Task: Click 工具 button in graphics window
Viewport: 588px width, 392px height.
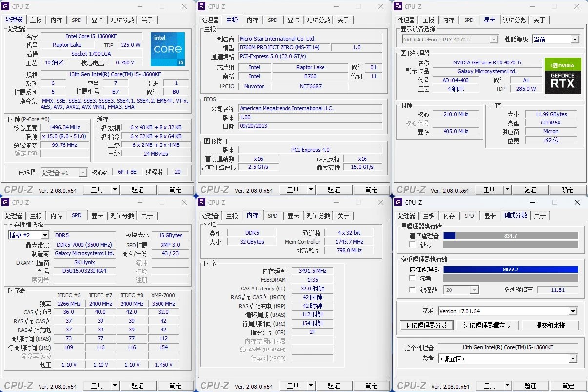Action: [x=489, y=190]
